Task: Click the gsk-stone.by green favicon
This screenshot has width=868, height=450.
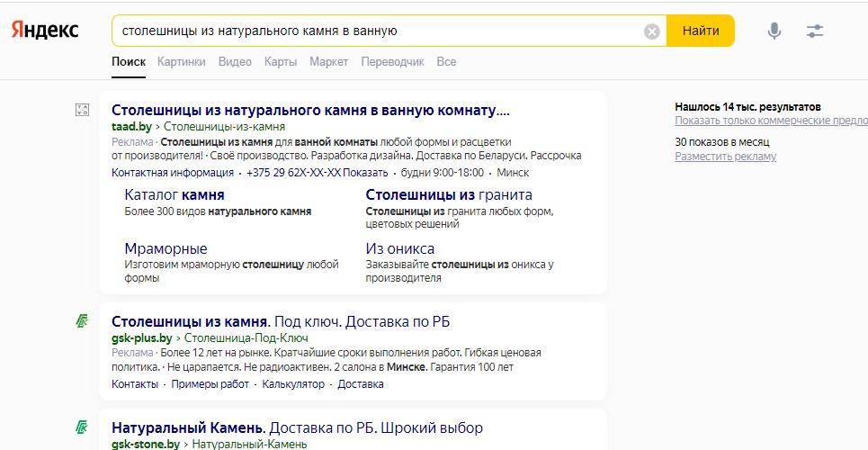Action: pyautogui.click(x=82, y=427)
